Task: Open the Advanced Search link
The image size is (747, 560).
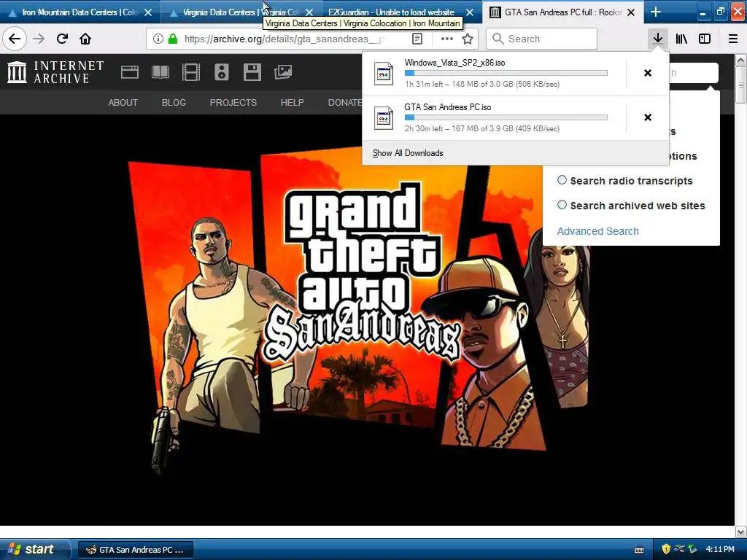Action: 598,231
